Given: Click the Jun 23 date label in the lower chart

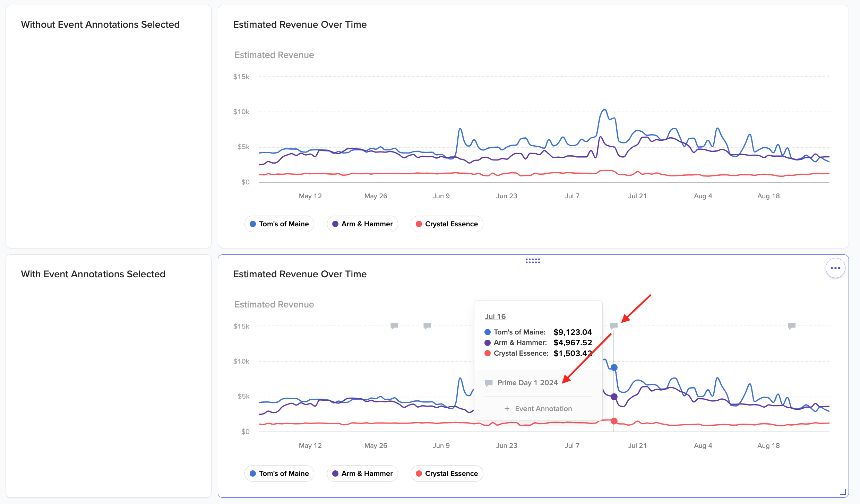Looking at the screenshot, I should click(x=507, y=445).
